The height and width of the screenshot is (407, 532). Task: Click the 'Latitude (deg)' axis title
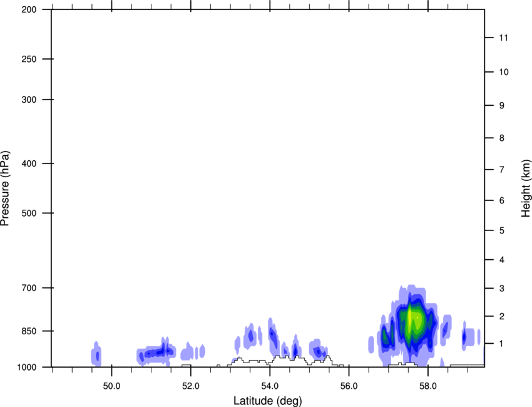click(267, 401)
